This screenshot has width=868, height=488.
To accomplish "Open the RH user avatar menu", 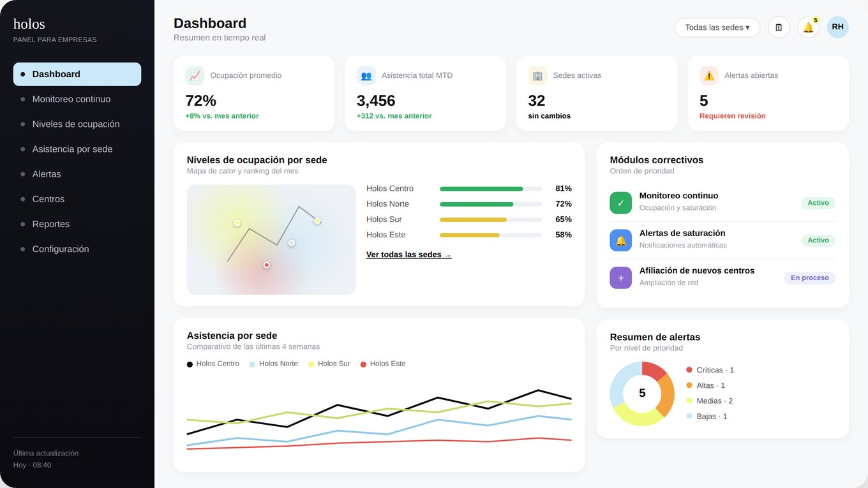I will [x=838, y=27].
